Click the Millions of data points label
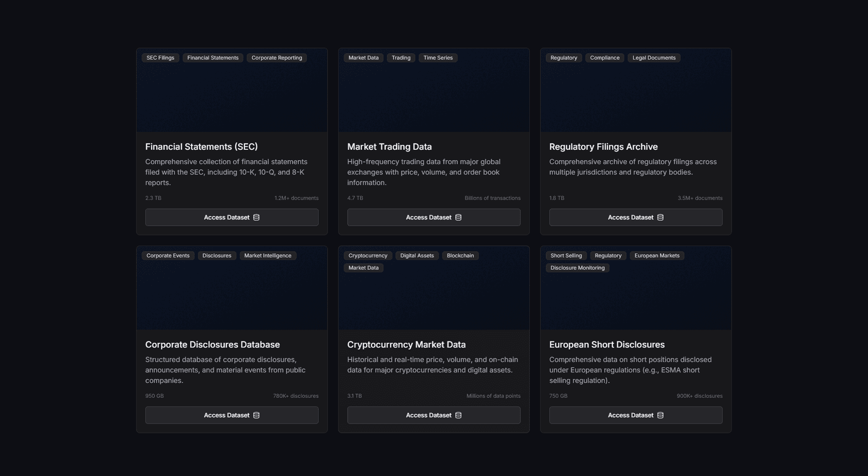The height and width of the screenshot is (476, 868). 493,396
